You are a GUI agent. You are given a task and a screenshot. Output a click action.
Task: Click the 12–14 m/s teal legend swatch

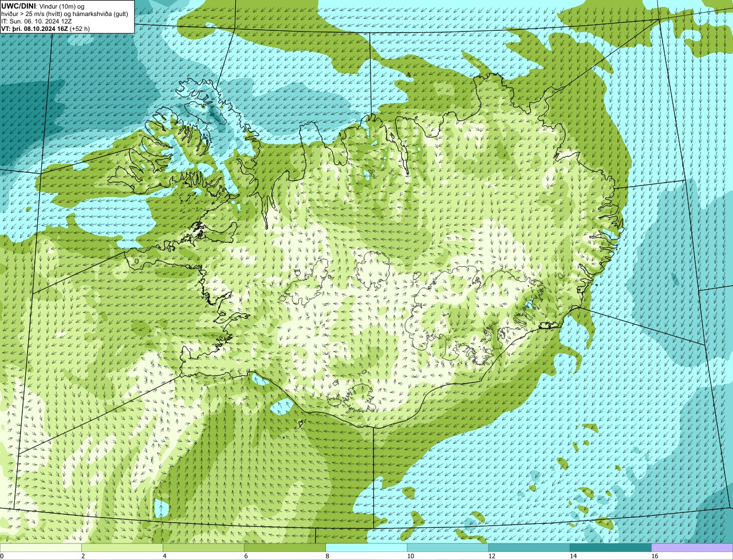coord(529,547)
